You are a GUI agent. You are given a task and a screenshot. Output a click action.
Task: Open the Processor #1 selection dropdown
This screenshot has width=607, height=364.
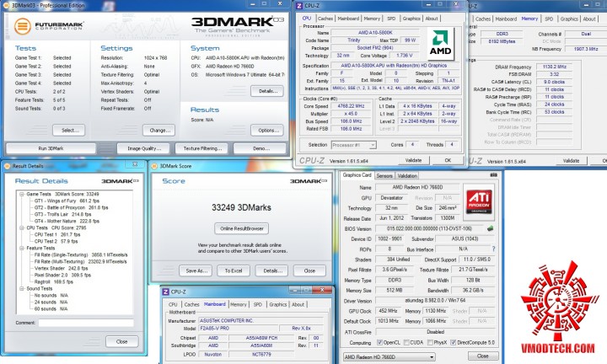point(353,145)
